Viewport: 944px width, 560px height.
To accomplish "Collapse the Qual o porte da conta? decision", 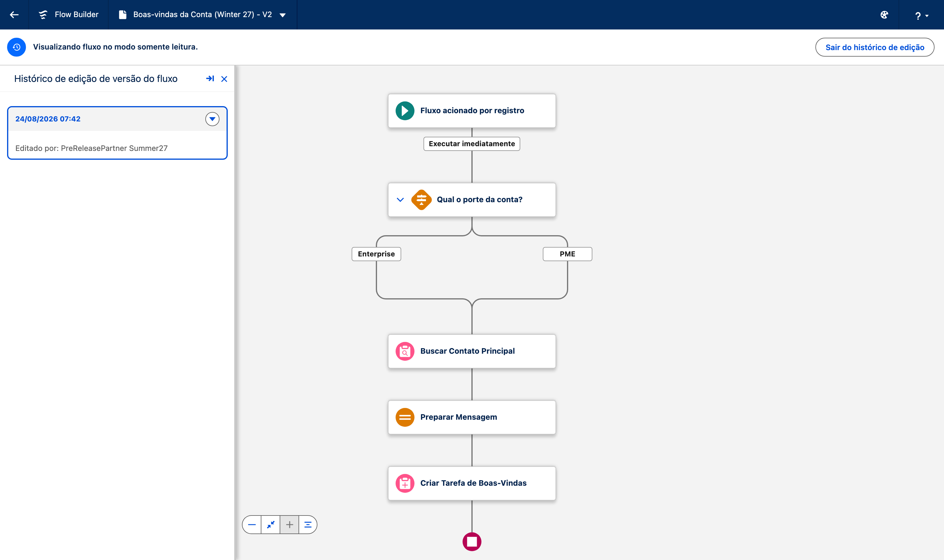I will click(400, 200).
